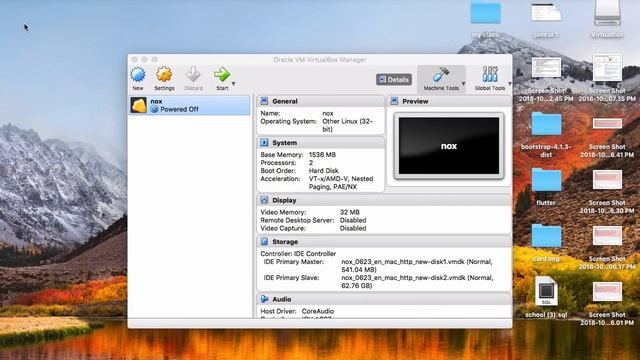640x360 pixels.
Task: Open the java ui 1 desktop file
Action: pyautogui.click(x=546, y=14)
